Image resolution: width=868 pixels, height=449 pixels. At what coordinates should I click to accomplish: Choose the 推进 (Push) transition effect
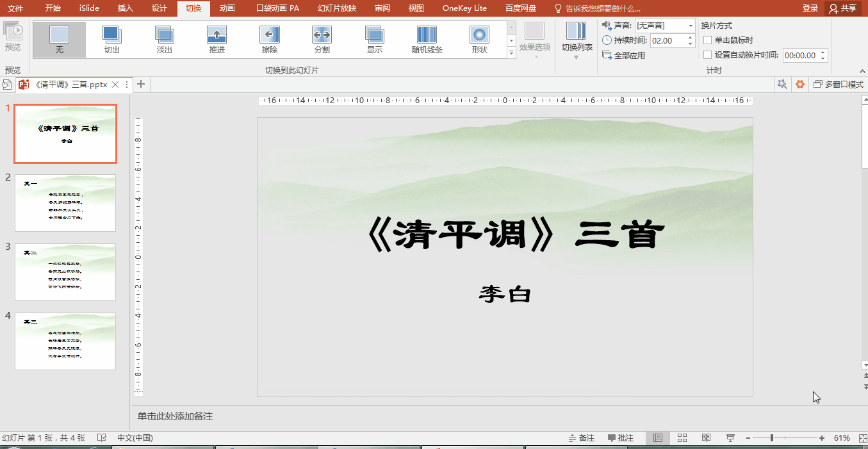click(x=217, y=40)
